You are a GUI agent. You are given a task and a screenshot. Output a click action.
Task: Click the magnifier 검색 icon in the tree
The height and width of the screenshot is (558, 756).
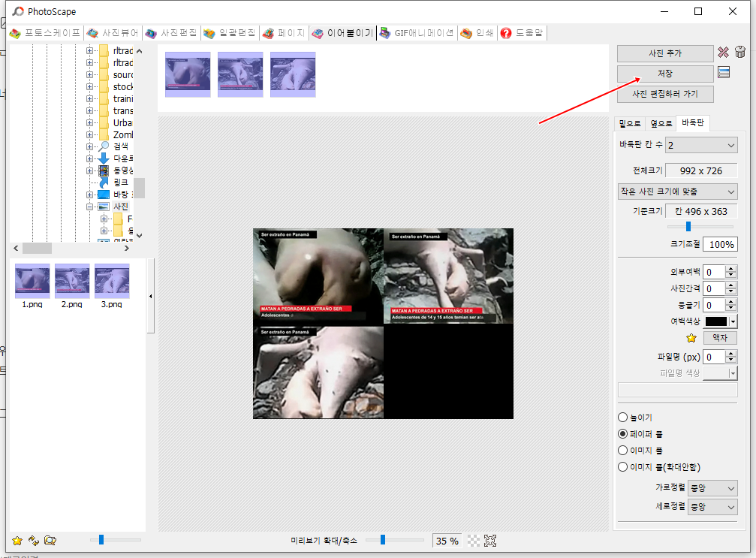(104, 146)
